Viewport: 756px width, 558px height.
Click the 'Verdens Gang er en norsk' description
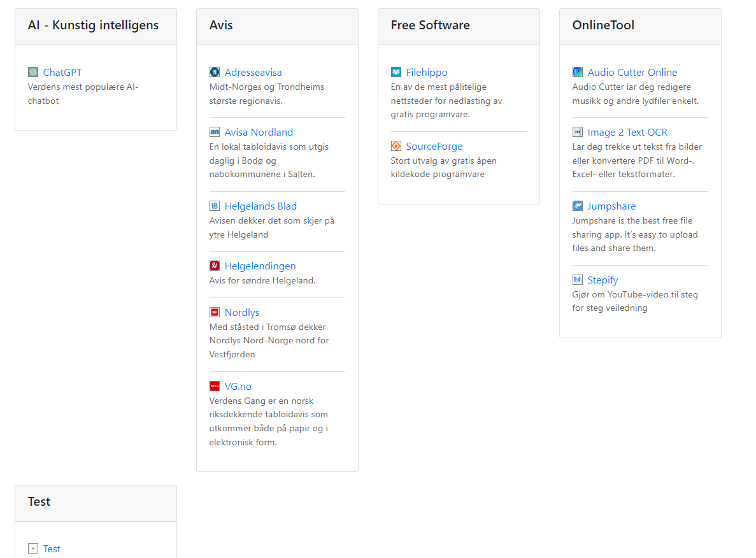(x=269, y=421)
